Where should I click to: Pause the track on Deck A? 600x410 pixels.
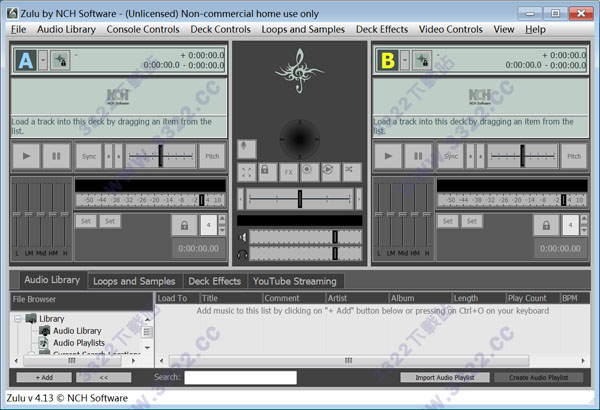(x=56, y=156)
